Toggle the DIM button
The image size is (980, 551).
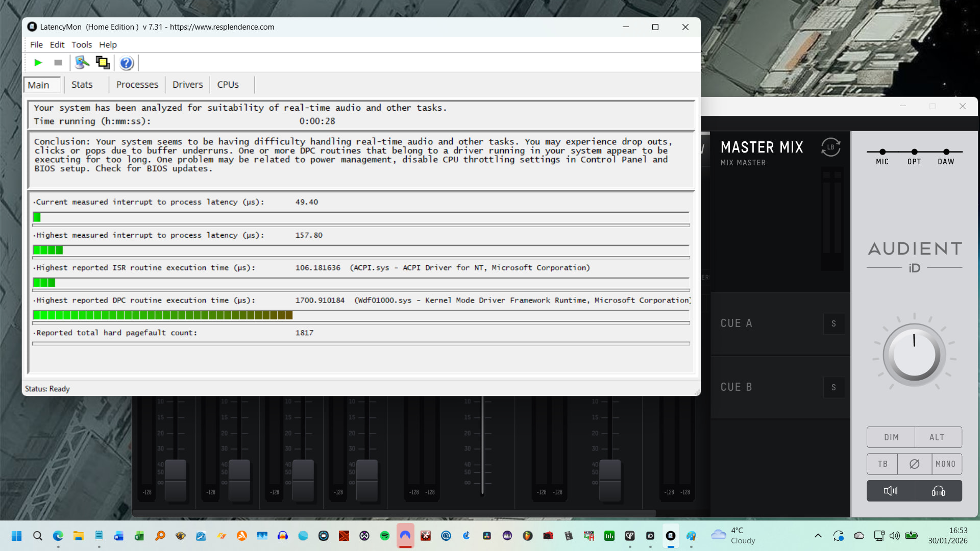click(x=891, y=438)
